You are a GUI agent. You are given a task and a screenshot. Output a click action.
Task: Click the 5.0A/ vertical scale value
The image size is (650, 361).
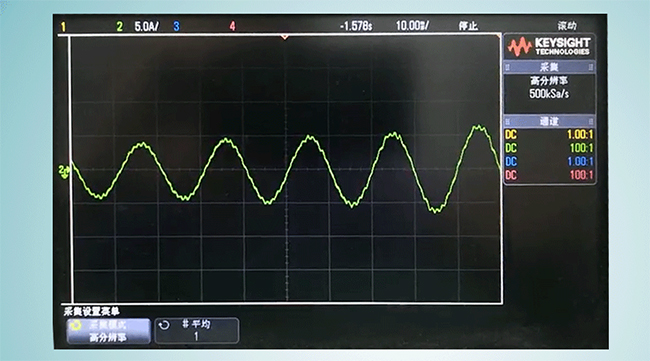click(x=146, y=27)
